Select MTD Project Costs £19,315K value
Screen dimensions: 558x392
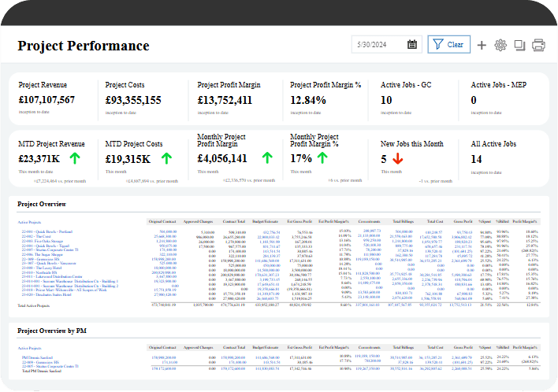pos(128,159)
